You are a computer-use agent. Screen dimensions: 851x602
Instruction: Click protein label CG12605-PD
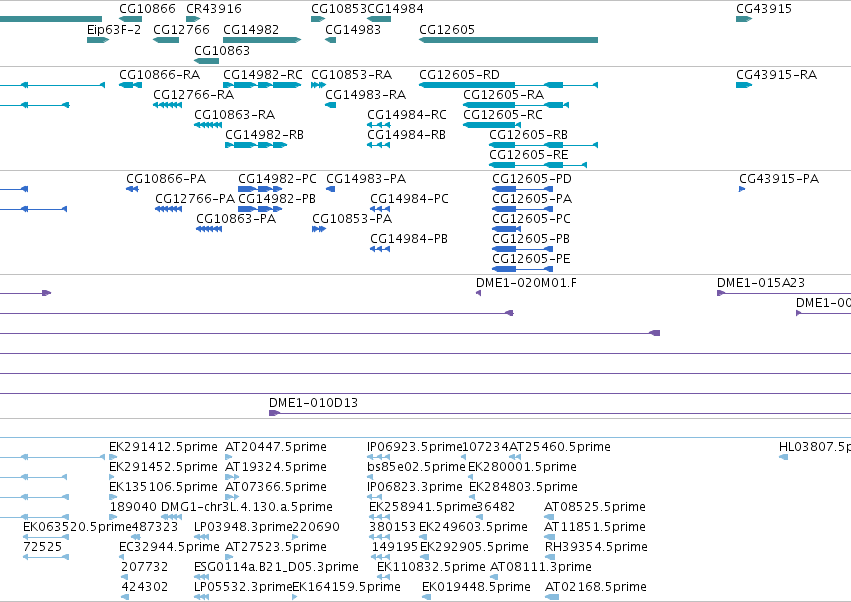tap(532, 179)
